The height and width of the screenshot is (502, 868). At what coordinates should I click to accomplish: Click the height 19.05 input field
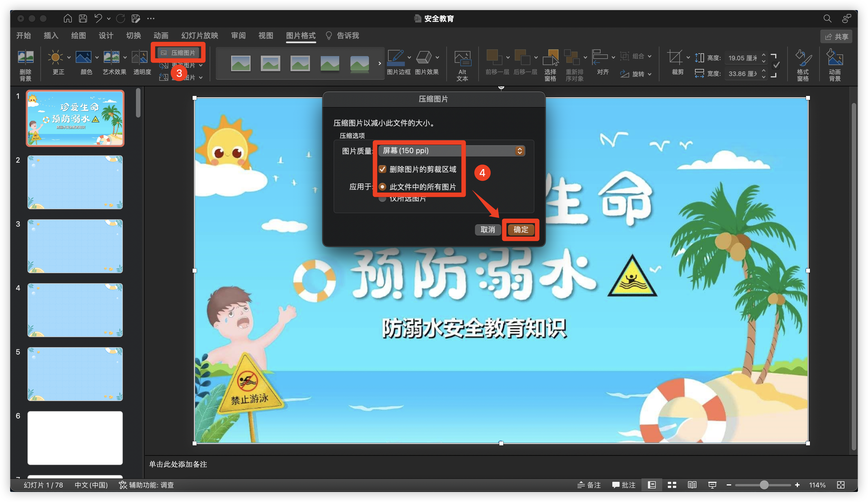coord(742,58)
